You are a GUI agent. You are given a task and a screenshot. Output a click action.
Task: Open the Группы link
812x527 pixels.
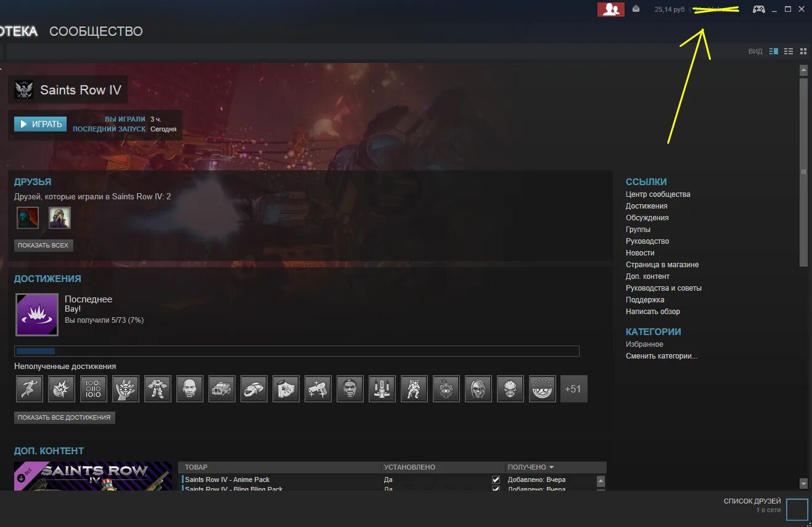tap(638, 230)
